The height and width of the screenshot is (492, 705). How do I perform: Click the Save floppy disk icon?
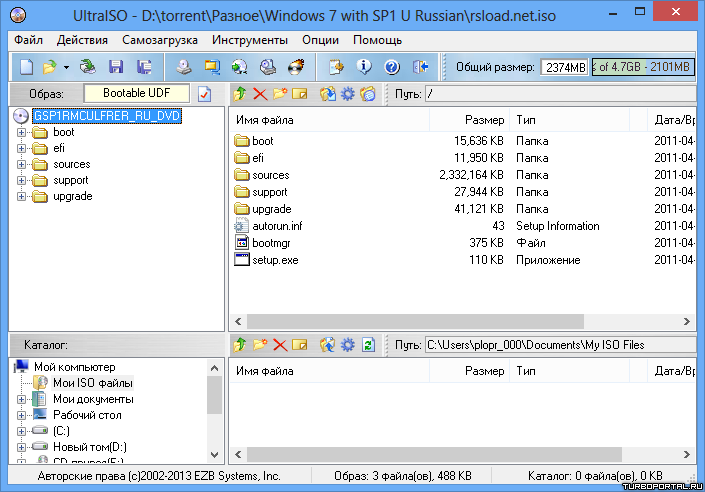pyautogui.click(x=116, y=67)
